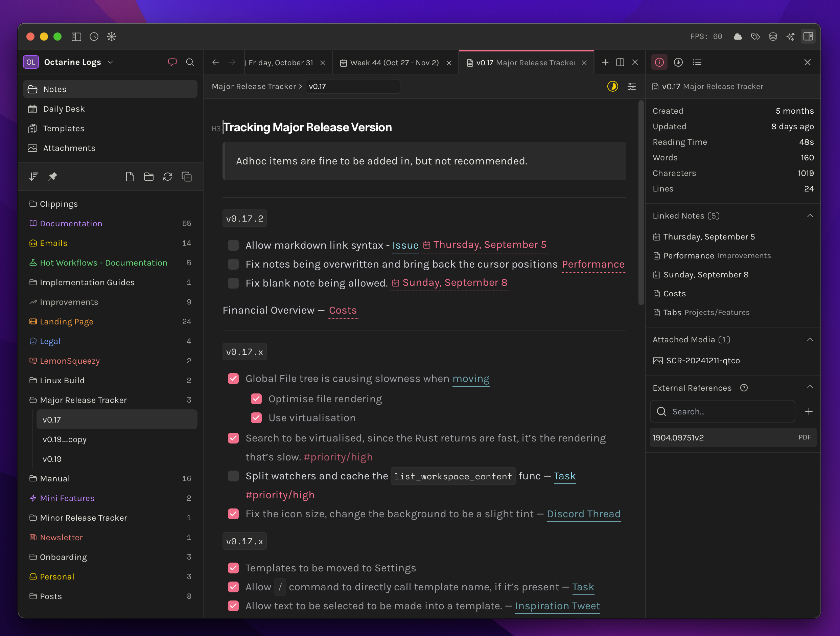Image resolution: width=840 pixels, height=636 pixels.
Task: Open the tags icon in the top status bar
Action: point(755,37)
